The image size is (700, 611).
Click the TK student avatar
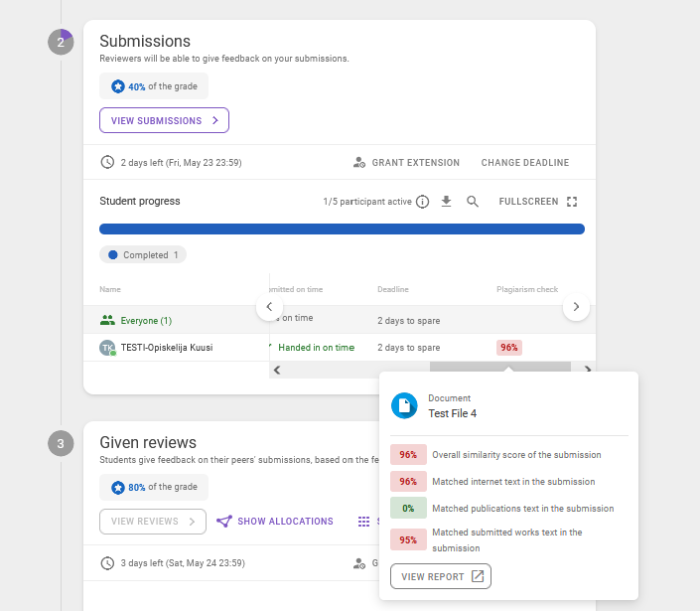pyautogui.click(x=107, y=348)
